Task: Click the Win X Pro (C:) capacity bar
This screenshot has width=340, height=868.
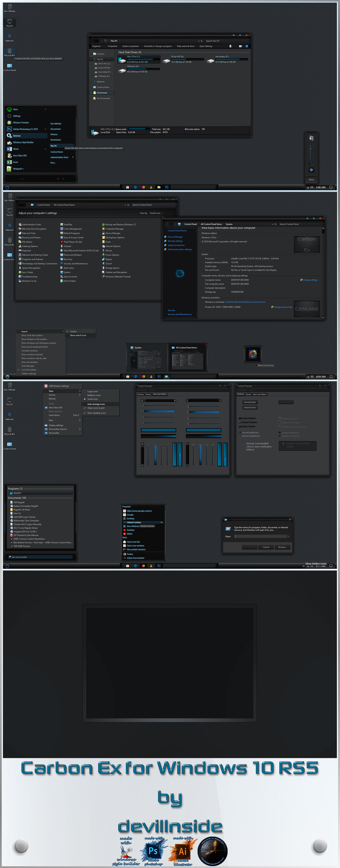Action: coord(143,59)
